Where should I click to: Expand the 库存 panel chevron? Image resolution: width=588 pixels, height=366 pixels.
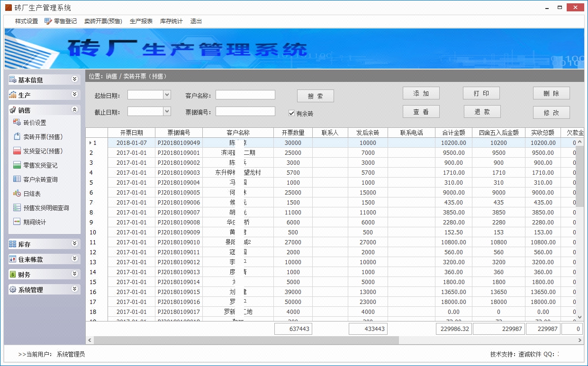[x=74, y=243]
